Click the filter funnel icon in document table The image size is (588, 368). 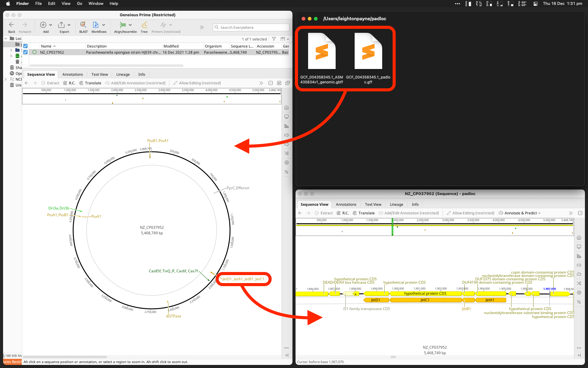pos(274,39)
